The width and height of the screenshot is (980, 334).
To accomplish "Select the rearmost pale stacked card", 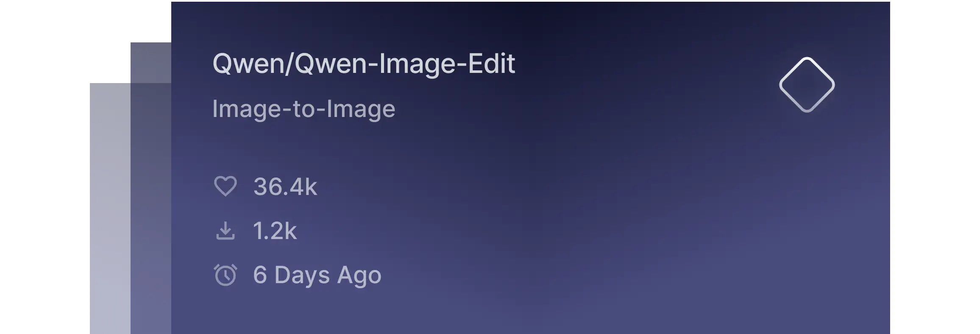I will pos(110,209).
